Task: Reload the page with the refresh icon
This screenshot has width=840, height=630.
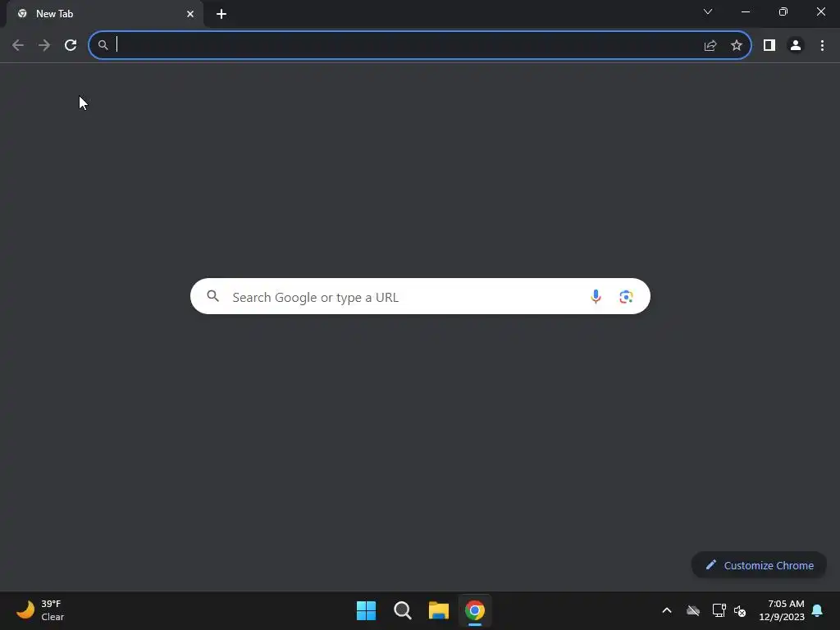Action: tap(71, 46)
